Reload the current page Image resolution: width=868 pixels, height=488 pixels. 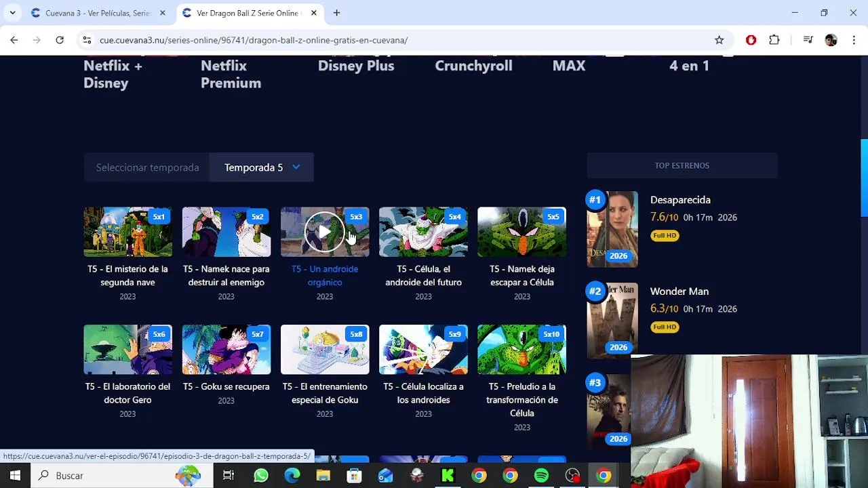point(60,40)
